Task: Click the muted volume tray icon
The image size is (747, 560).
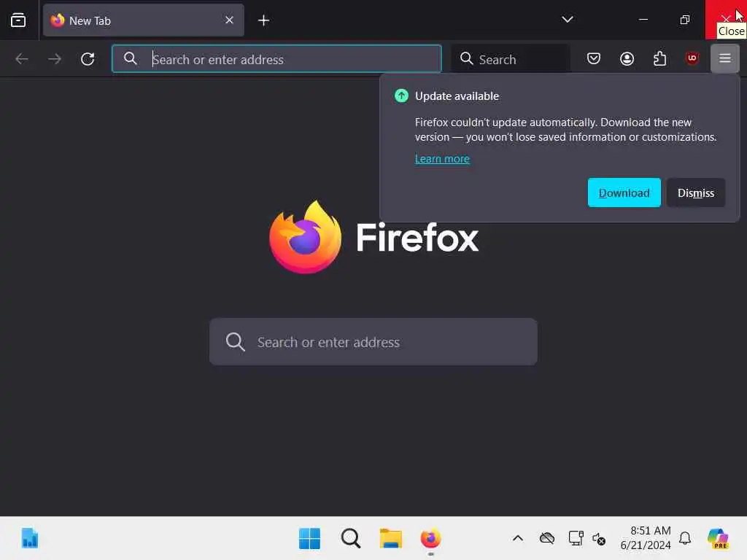Action: click(x=599, y=539)
